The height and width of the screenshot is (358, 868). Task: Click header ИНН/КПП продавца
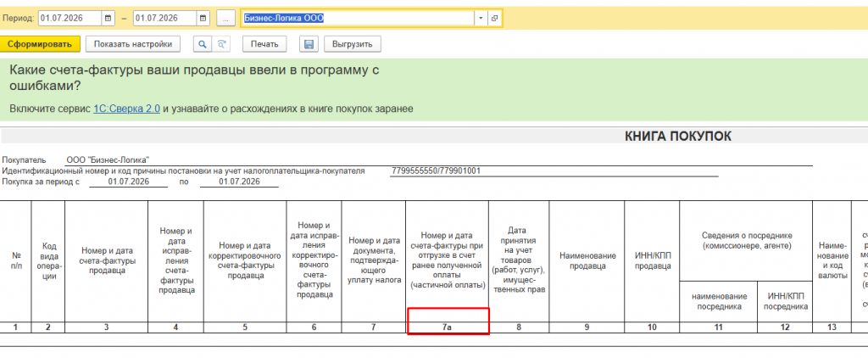point(652,261)
